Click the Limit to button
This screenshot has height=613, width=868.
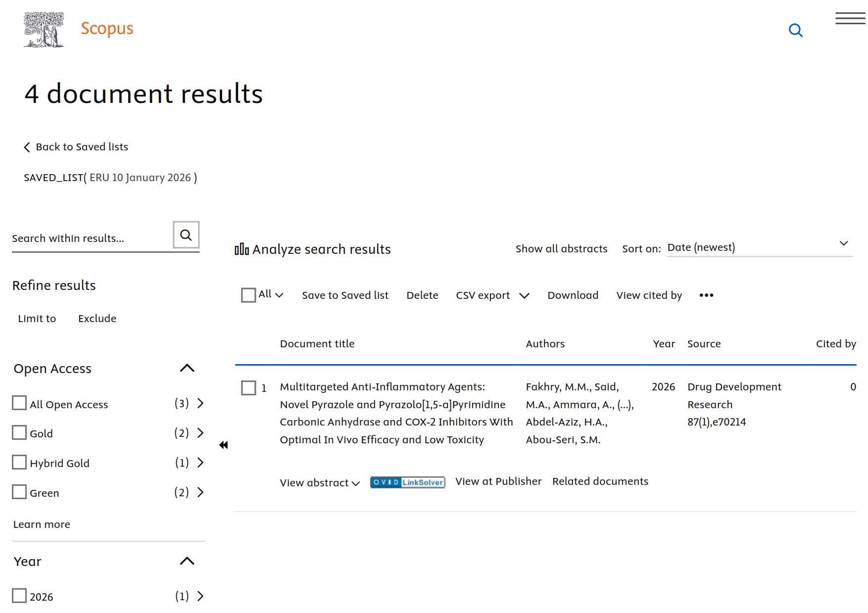point(37,319)
